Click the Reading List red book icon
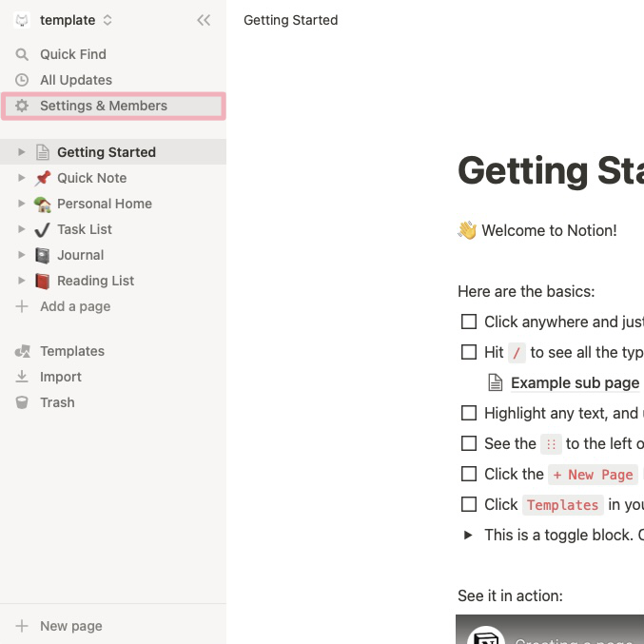 point(42,281)
